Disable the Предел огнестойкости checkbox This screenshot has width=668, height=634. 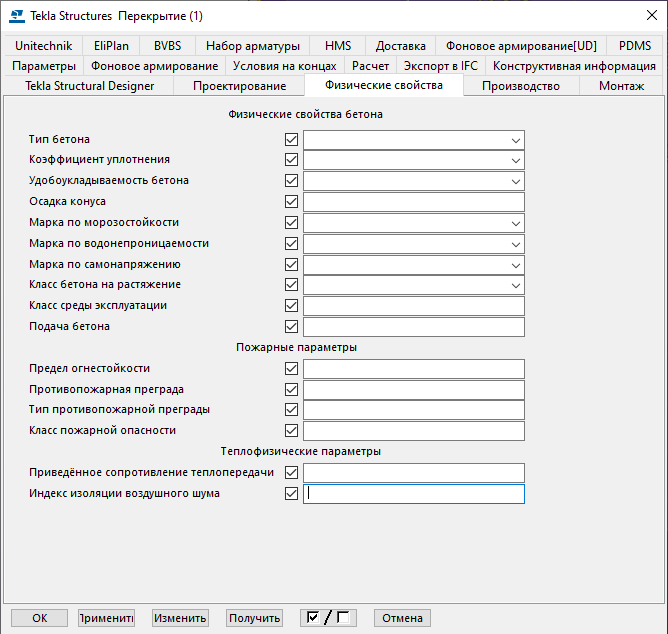pos(292,369)
